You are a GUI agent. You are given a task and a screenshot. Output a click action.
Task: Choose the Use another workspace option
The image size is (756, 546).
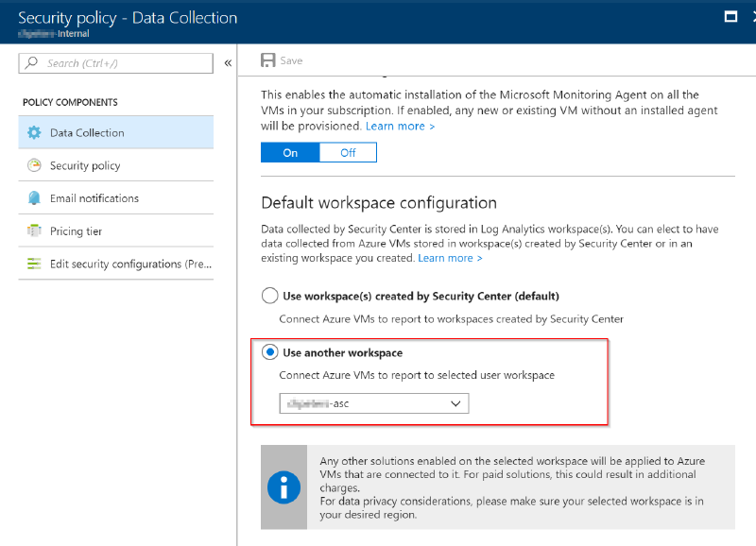pyautogui.click(x=267, y=351)
